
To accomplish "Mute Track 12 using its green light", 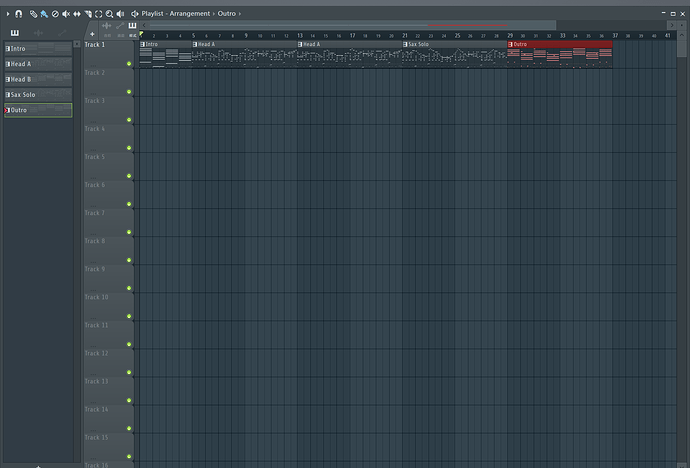I will click(129, 373).
